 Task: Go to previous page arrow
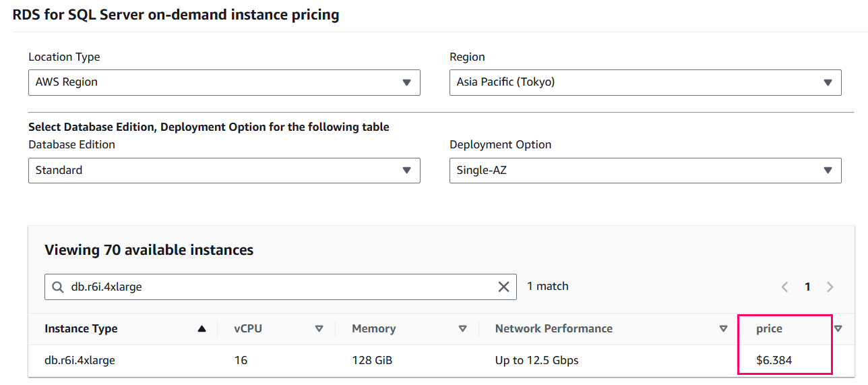click(x=784, y=287)
